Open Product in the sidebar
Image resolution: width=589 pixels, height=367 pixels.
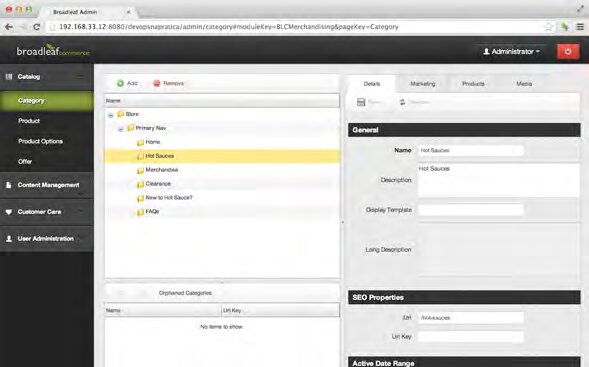pyautogui.click(x=29, y=121)
